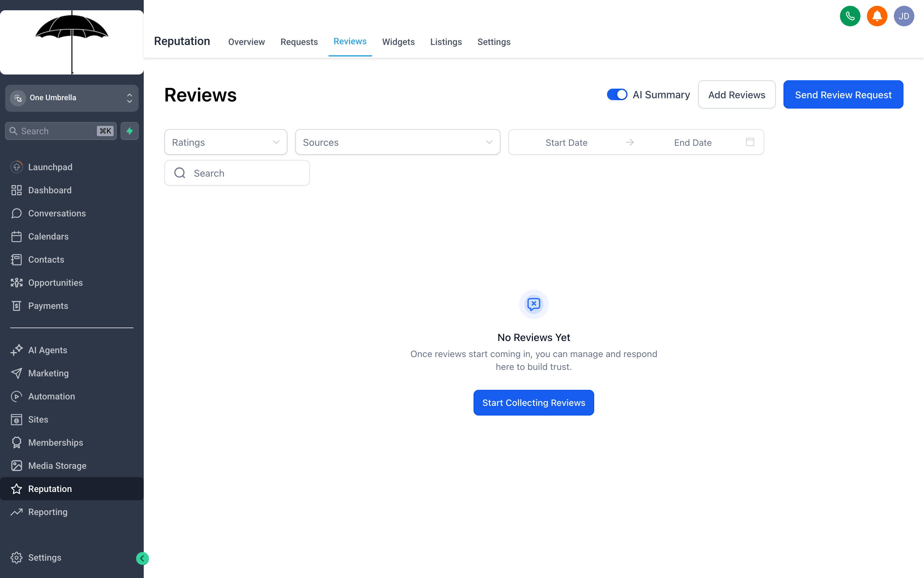The height and width of the screenshot is (578, 924).
Task: Open Conversations label in the sidebar
Action: (x=57, y=213)
